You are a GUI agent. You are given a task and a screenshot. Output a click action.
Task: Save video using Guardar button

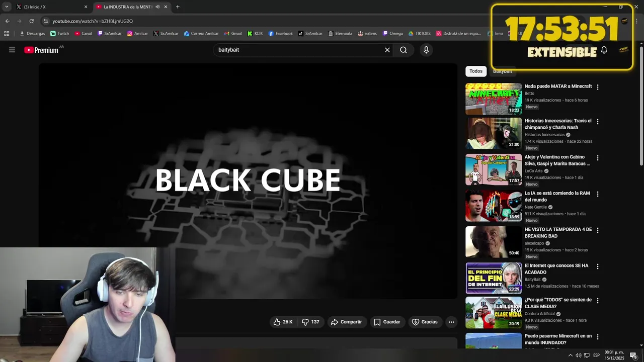[x=387, y=322]
